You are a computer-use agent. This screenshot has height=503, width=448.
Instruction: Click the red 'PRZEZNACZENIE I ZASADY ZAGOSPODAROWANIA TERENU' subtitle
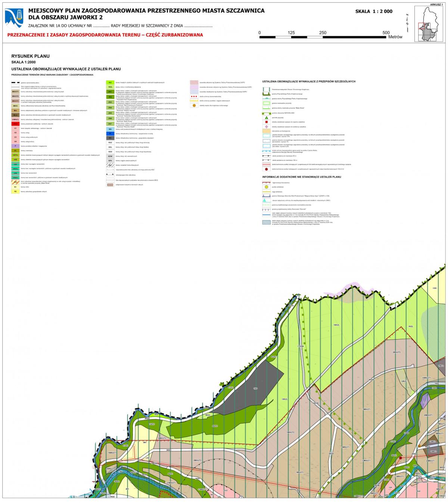[x=105, y=35]
